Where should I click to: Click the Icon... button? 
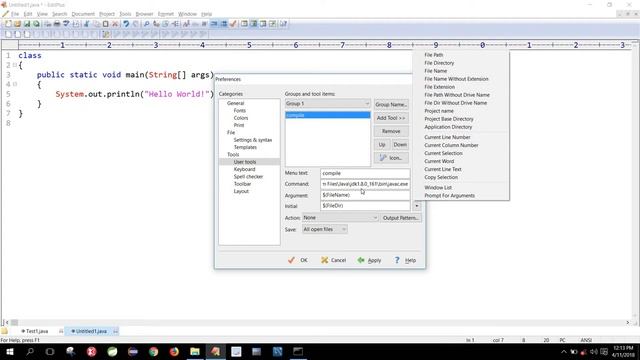pos(391,158)
